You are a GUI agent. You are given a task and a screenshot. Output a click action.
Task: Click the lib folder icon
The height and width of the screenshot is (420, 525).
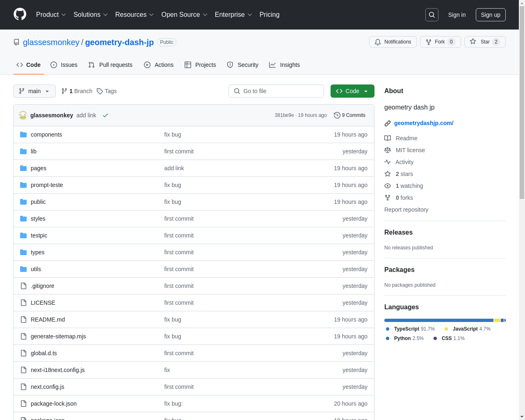(23, 151)
